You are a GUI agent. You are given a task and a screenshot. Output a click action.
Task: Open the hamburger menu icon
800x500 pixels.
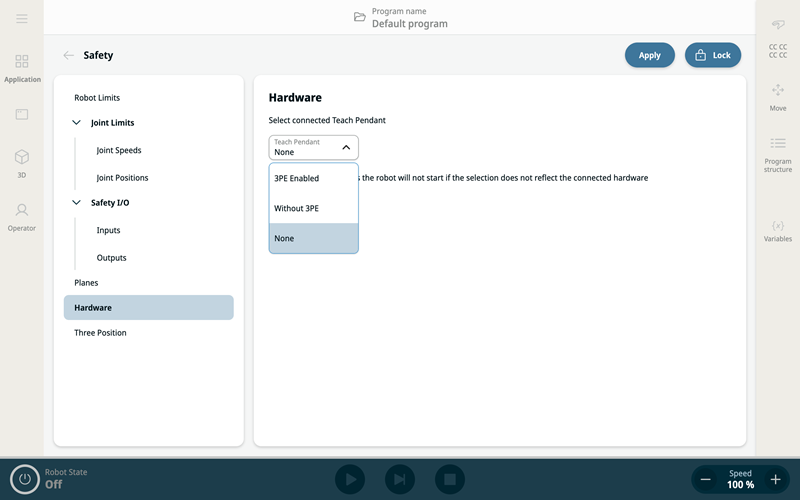22,19
